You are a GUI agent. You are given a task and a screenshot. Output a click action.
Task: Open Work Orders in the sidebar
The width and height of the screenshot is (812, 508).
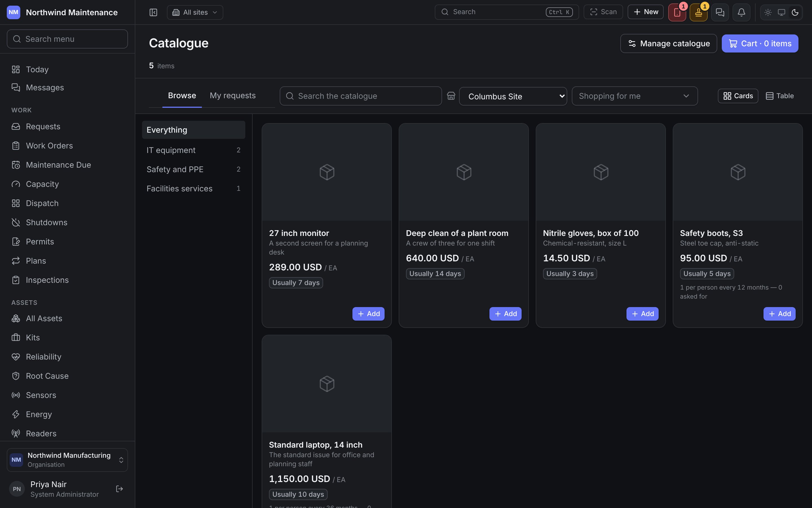tap(67, 146)
